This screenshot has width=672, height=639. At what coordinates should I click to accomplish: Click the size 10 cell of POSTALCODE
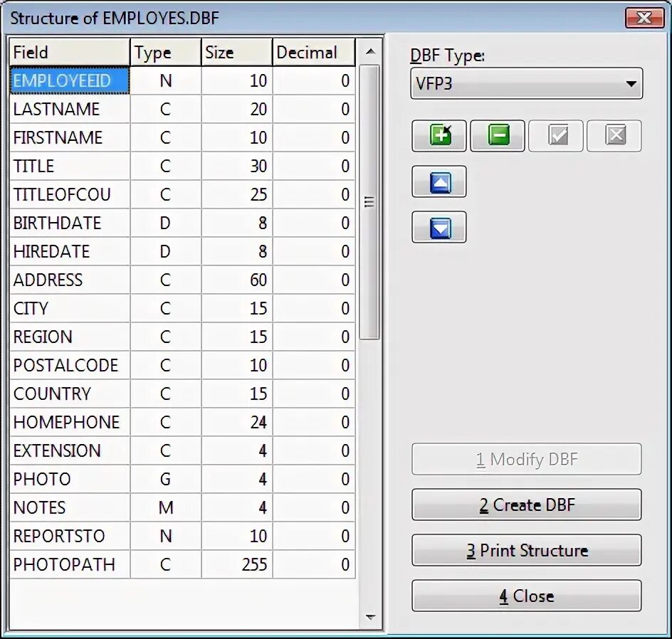pyautogui.click(x=236, y=365)
